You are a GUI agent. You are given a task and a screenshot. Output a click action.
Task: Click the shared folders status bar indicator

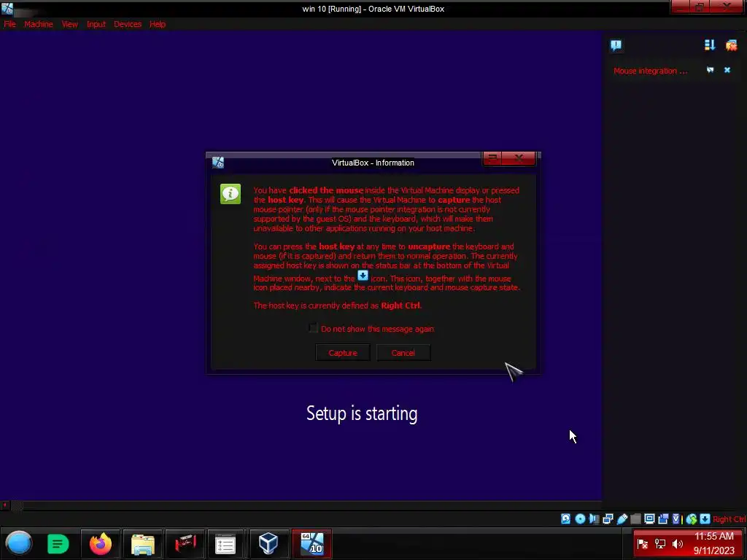click(635, 519)
